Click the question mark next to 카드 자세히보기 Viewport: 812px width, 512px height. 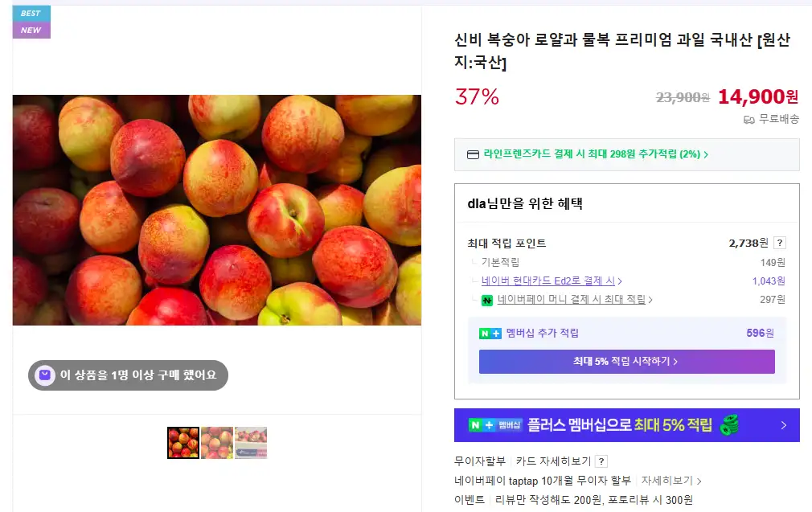tap(601, 461)
